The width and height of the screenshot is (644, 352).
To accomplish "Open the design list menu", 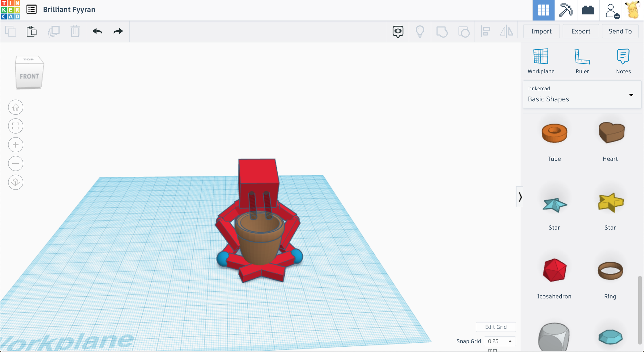I will click(x=31, y=9).
